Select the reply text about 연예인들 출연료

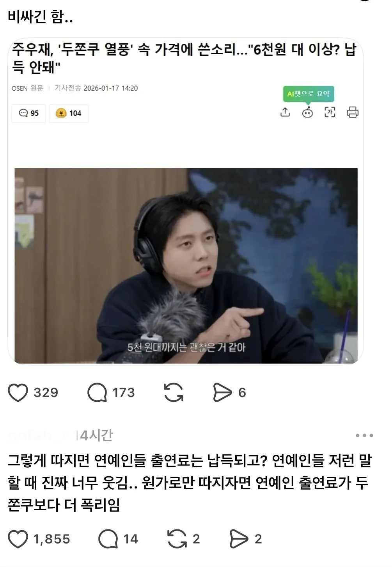pos(190,483)
